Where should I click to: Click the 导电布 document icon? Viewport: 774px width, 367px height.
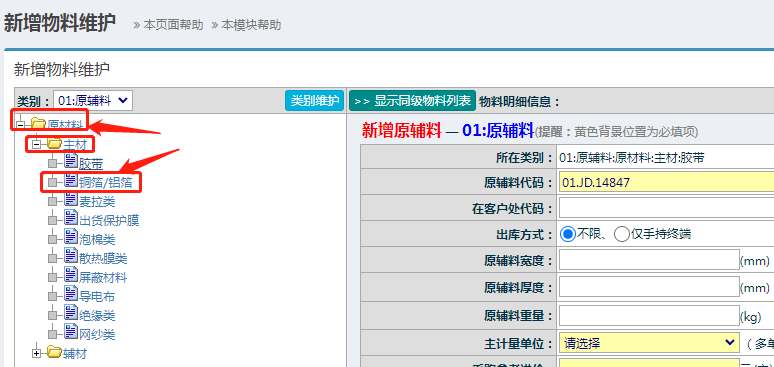pyautogui.click(x=71, y=294)
